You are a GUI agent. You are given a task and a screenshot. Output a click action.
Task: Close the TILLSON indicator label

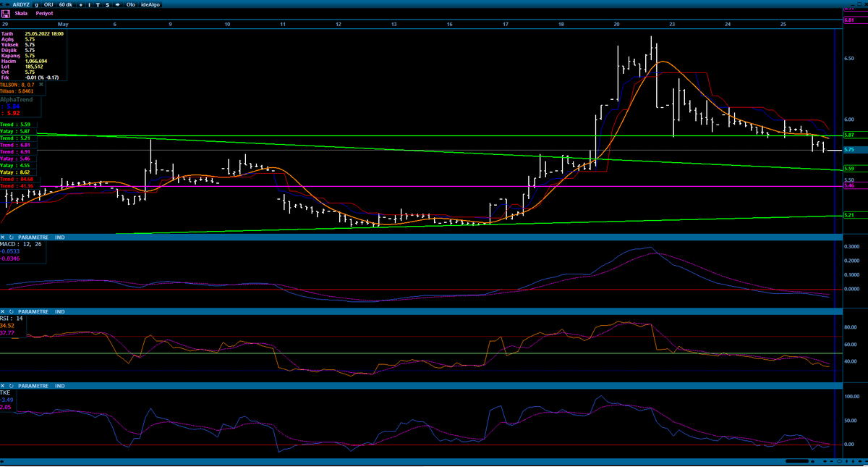pos(41,85)
